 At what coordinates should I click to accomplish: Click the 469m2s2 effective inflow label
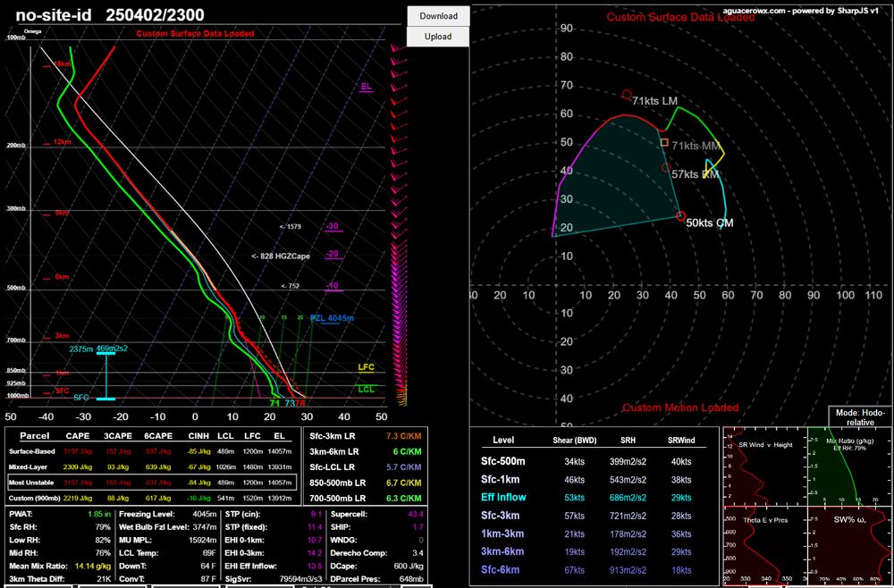pyautogui.click(x=113, y=349)
